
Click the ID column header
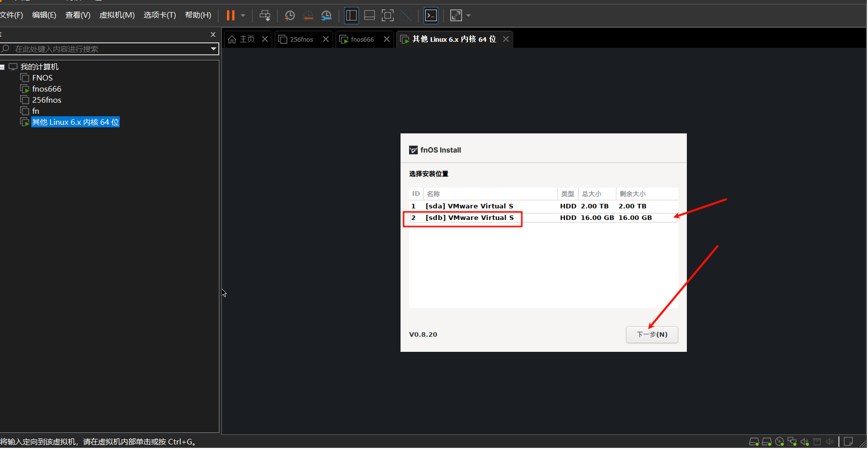point(416,194)
